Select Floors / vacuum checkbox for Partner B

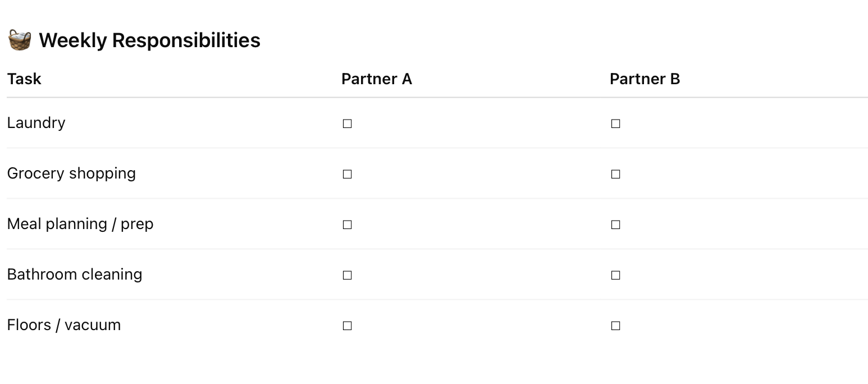tap(615, 326)
